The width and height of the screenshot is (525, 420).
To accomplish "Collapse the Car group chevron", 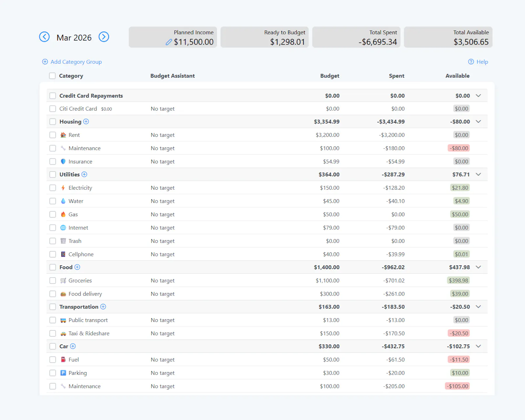I will (478, 346).
